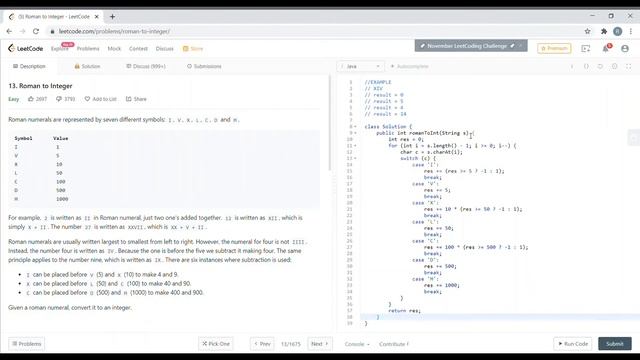Image resolution: width=640 pixels, height=360 pixels.
Task: Collapse the class Solution fold arrow
Action: pyautogui.click(x=355, y=127)
